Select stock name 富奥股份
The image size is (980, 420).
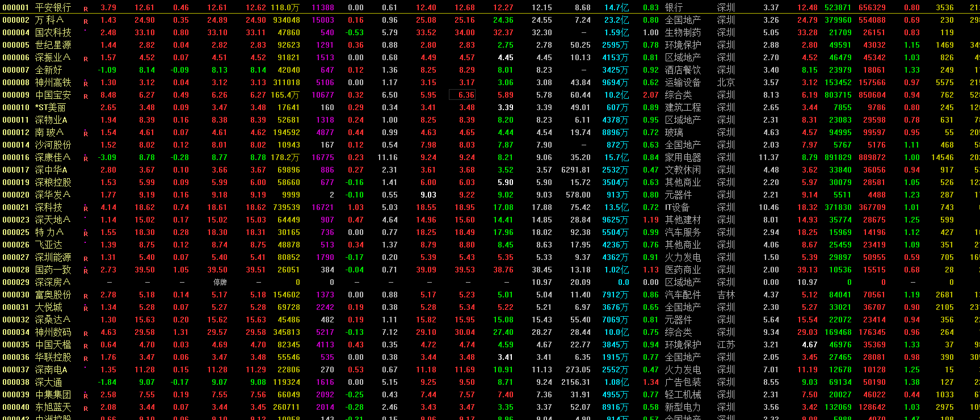[53, 295]
